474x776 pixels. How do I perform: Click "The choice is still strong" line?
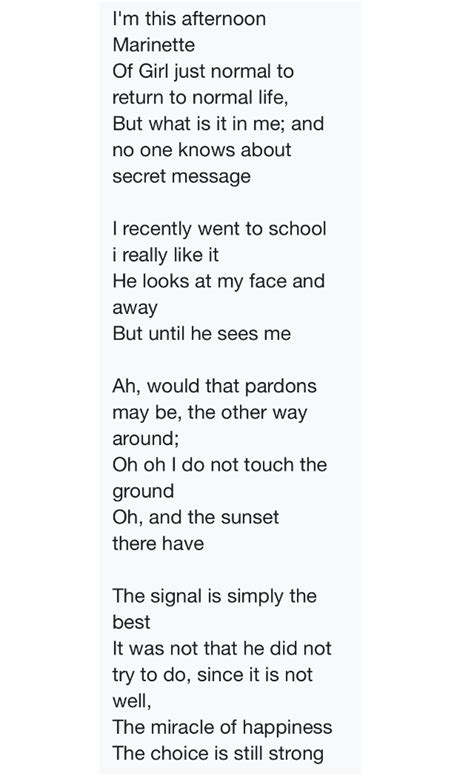(218, 754)
